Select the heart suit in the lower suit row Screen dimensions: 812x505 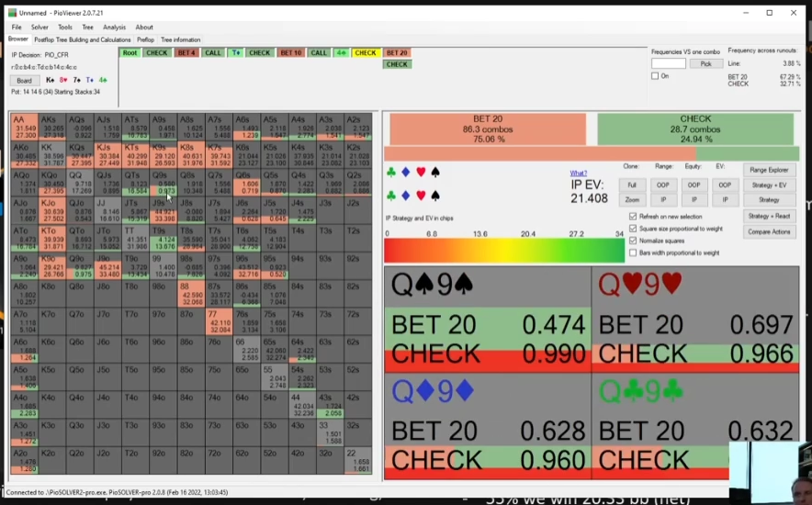click(x=421, y=196)
